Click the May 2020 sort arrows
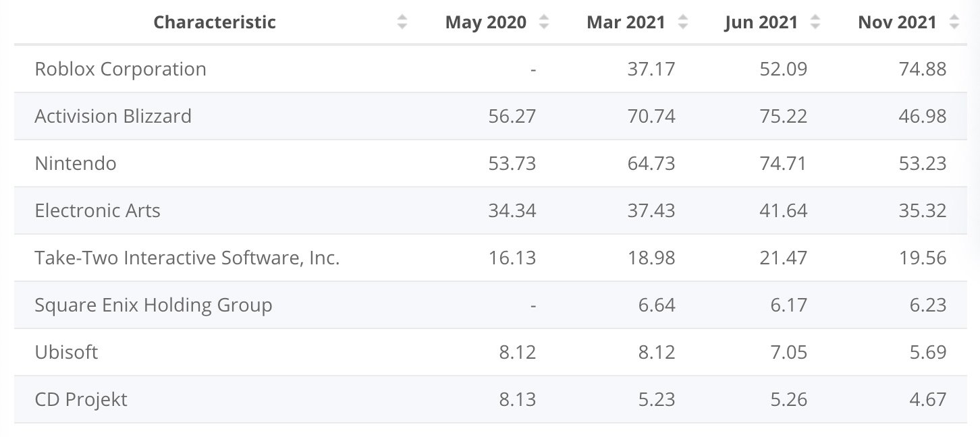This screenshot has width=980, height=437. point(544,22)
